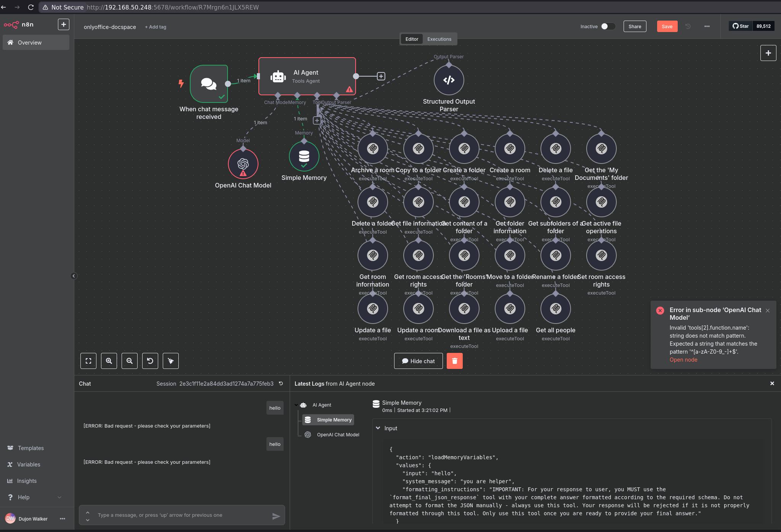Open the workflow three-dots options menu
This screenshot has width=781, height=532.
707,26
